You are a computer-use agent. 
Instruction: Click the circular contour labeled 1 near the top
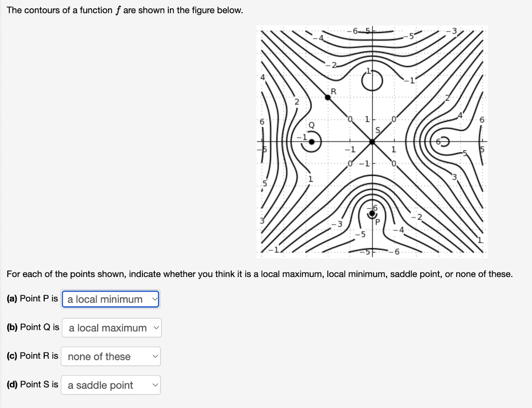(372, 81)
